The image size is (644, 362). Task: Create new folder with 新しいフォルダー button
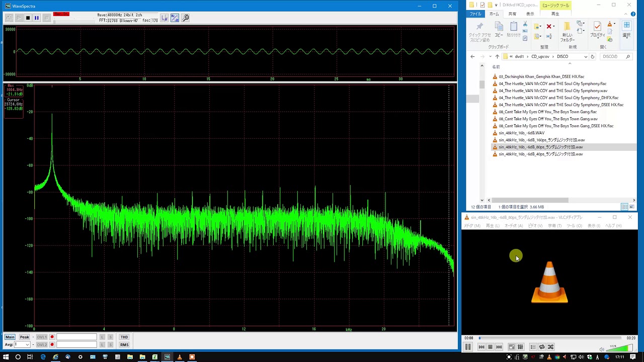click(567, 32)
